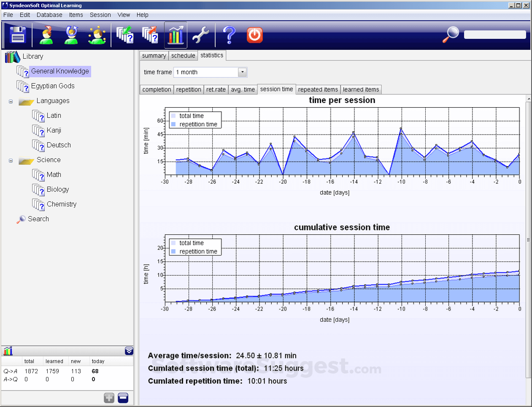This screenshot has width=532, height=407.
Task: Click the export items icon with red arrow
Action: pyautogui.click(x=150, y=35)
